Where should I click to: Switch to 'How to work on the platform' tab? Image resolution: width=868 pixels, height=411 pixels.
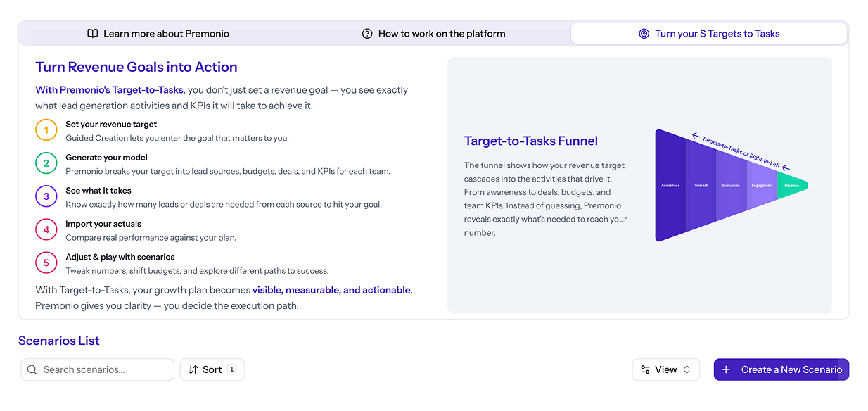[x=434, y=34]
